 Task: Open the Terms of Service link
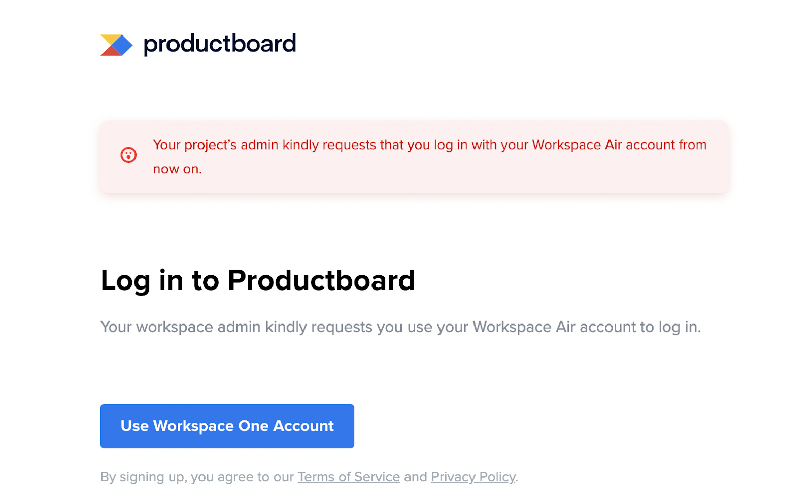pyautogui.click(x=349, y=477)
